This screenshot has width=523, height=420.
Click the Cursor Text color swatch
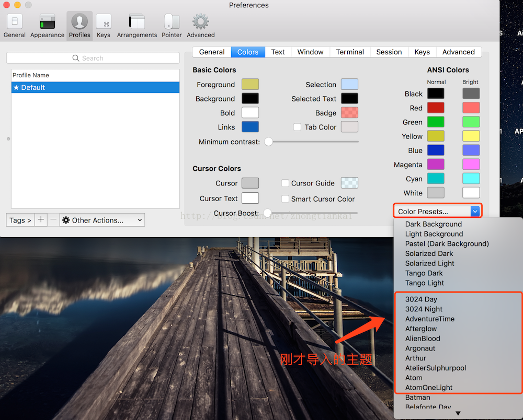pos(250,198)
